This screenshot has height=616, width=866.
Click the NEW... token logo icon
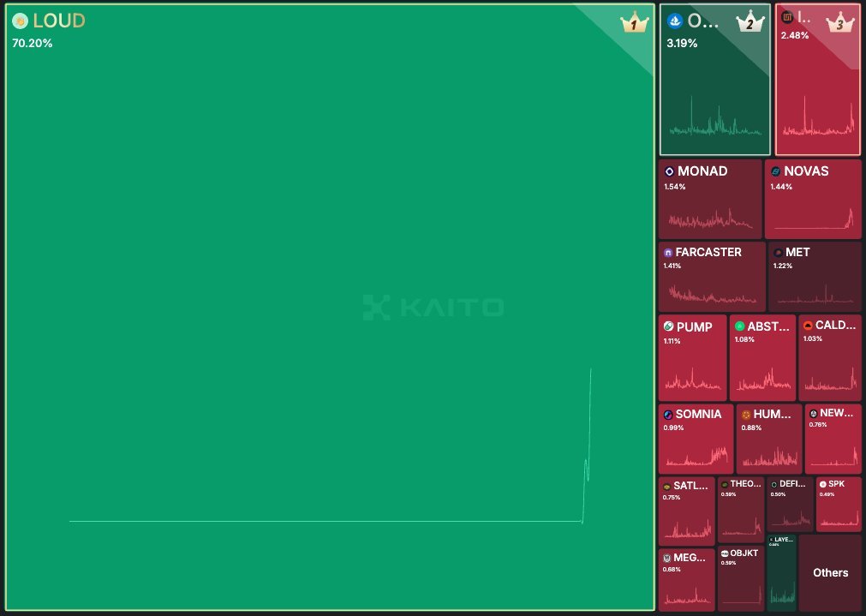[x=814, y=413]
